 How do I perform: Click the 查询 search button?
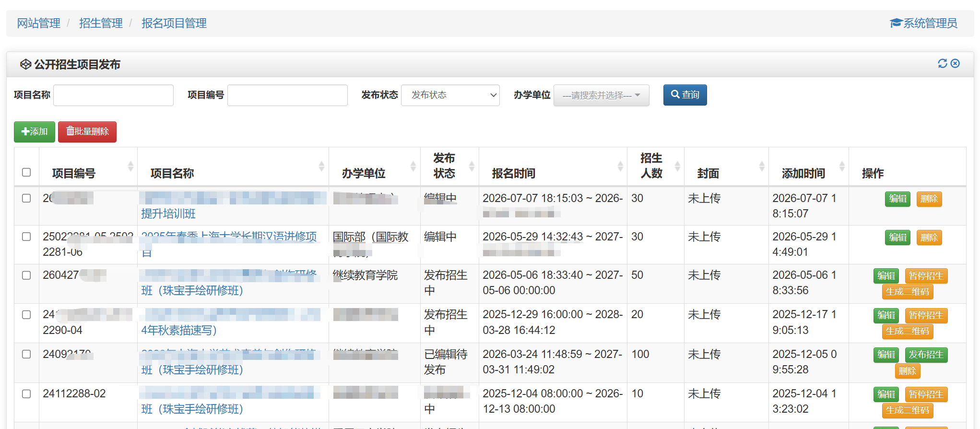(x=685, y=95)
